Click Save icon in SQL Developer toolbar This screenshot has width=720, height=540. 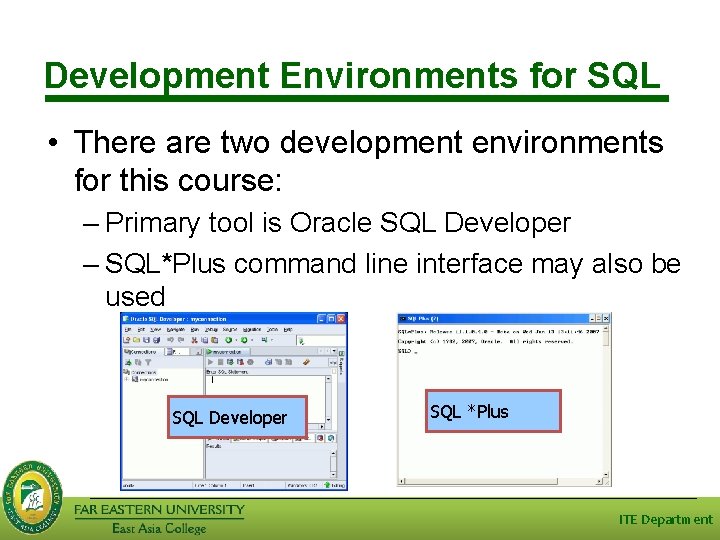pos(146,340)
